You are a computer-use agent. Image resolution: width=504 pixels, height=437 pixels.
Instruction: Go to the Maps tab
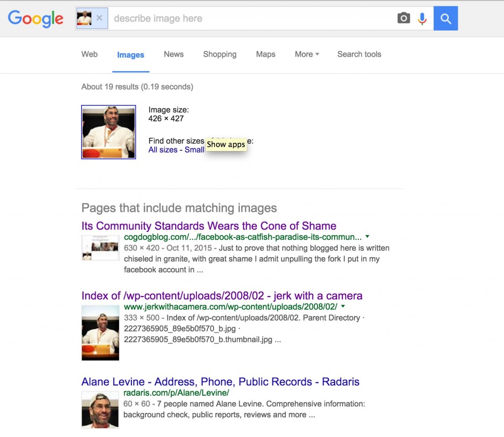point(265,54)
